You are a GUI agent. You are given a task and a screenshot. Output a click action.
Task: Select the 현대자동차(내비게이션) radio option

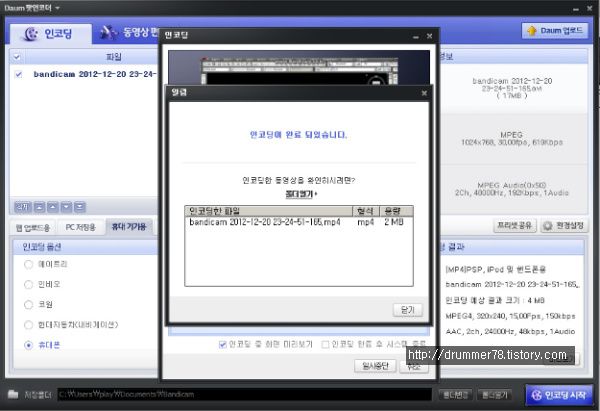click(29, 325)
